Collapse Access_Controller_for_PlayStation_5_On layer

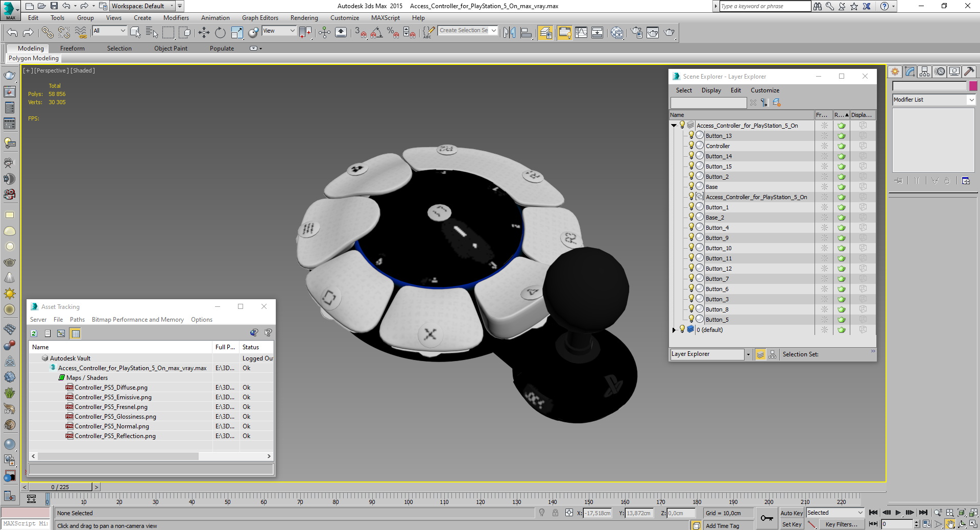674,125
